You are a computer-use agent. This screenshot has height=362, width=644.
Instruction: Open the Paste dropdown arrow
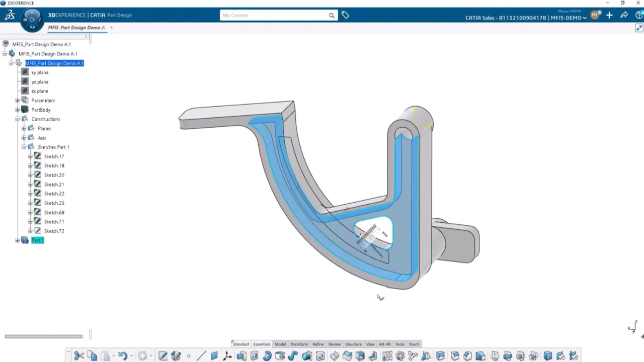click(x=113, y=356)
